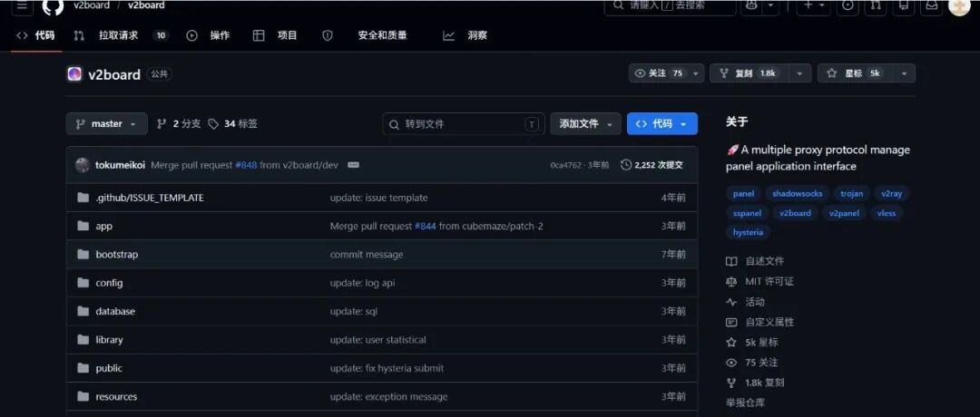Click the vless topic tag

pyautogui.click(x=887, y=213)
